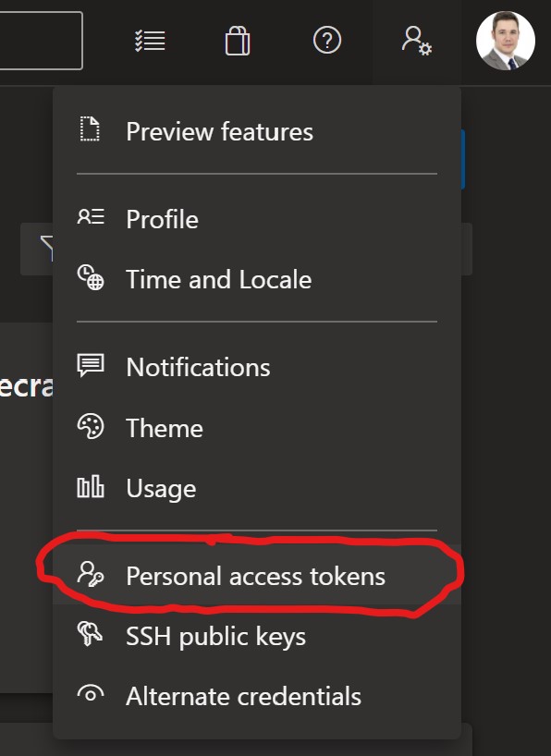Image resolution: width=551 pixels, height=756 pixels.
Task: Open the Profile menu item
Action: (x=257, y=219)
